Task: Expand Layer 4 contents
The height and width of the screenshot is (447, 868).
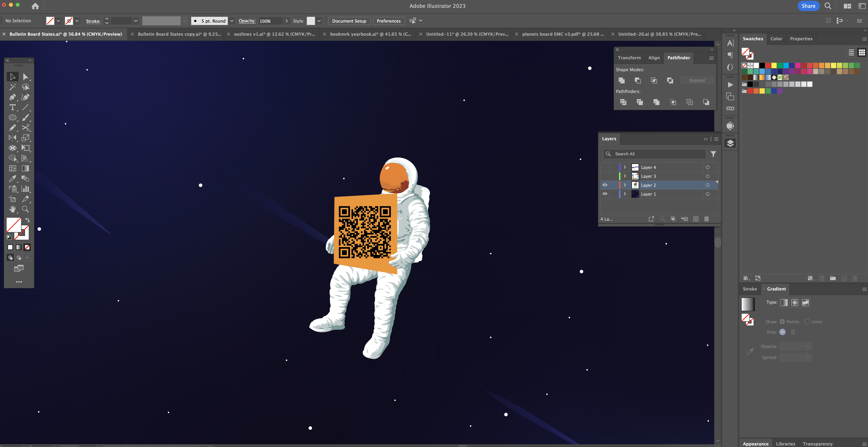Action: 625,167
